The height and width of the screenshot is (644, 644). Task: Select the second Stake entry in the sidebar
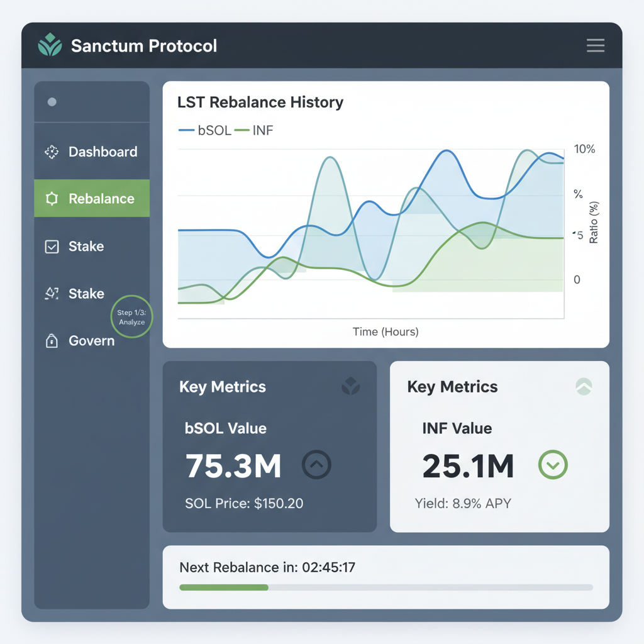point(86,294)
